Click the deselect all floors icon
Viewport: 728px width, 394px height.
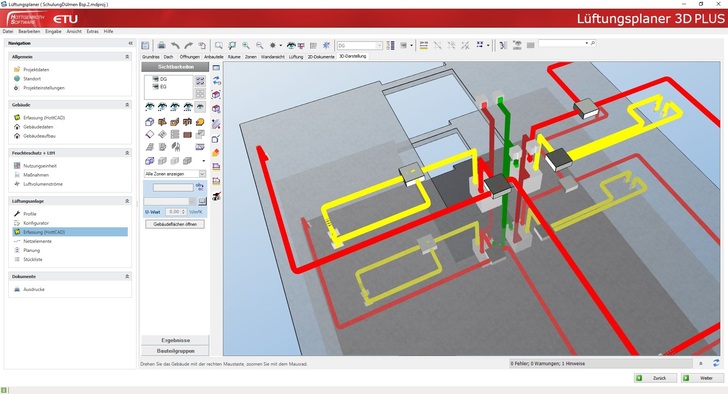click(200, 93)
